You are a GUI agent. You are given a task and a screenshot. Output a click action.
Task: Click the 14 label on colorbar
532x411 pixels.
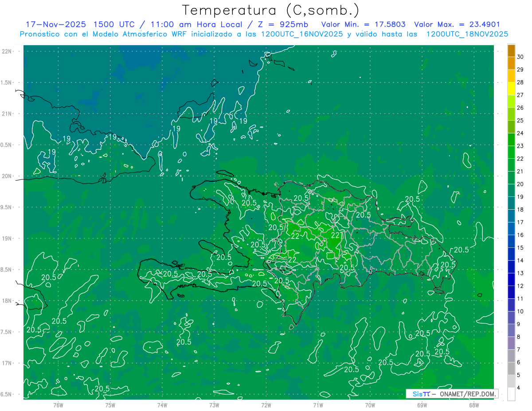(x=520, y=260)
